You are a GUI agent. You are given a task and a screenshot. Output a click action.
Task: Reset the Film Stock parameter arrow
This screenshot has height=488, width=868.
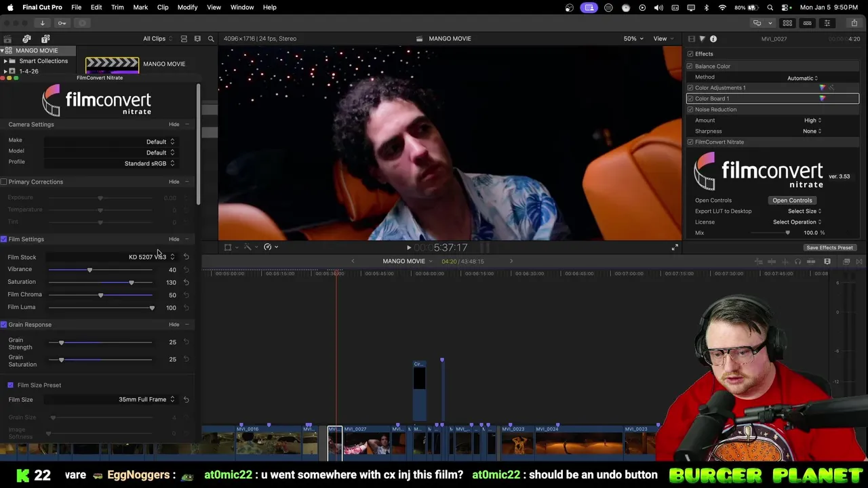tap(186, 257)
